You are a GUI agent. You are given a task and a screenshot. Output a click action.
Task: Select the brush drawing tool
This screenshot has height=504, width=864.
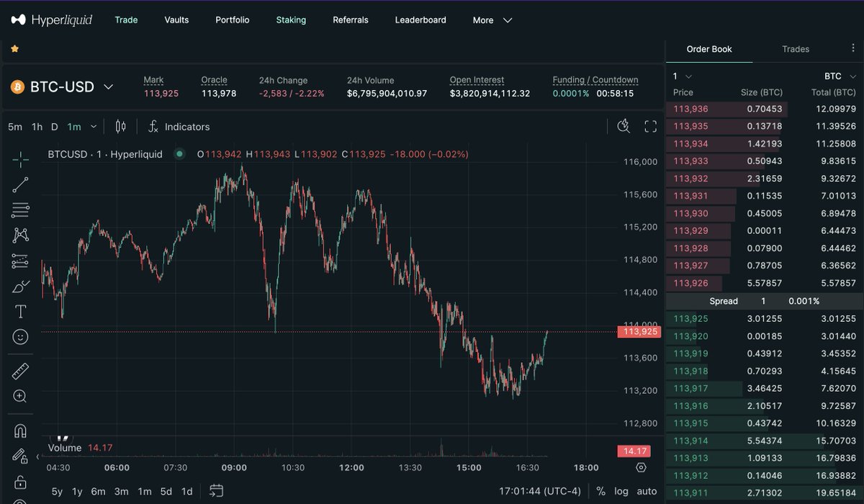coord(21,286)
